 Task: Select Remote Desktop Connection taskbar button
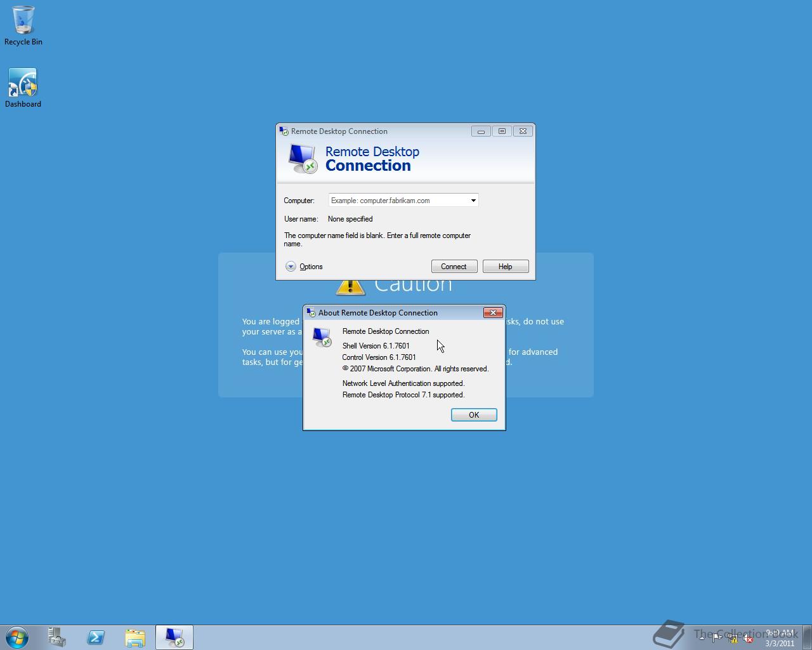pyautogui.click(x=174, y=637)
